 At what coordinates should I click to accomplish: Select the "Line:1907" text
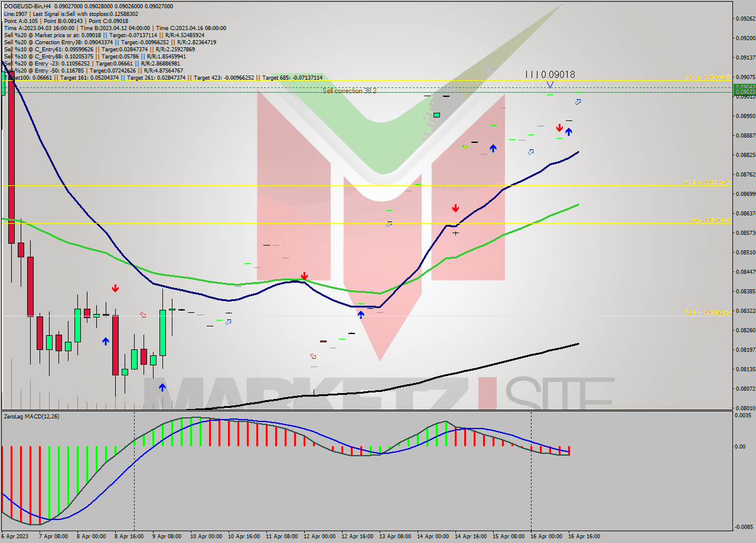click(x=16, y=14)
